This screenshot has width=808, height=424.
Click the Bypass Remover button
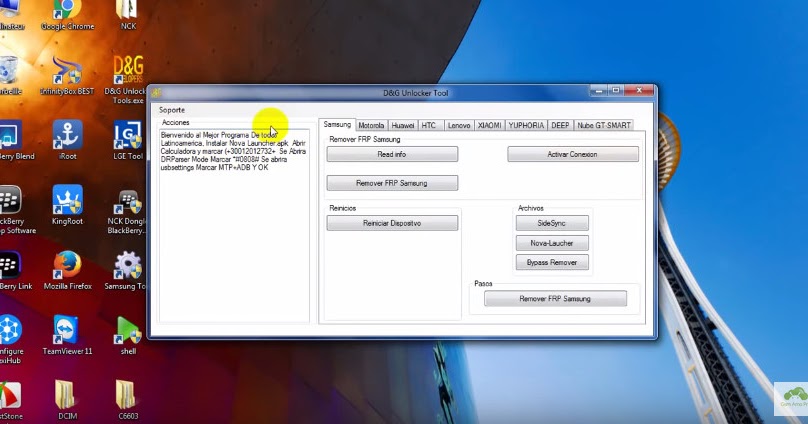[552, 262]
